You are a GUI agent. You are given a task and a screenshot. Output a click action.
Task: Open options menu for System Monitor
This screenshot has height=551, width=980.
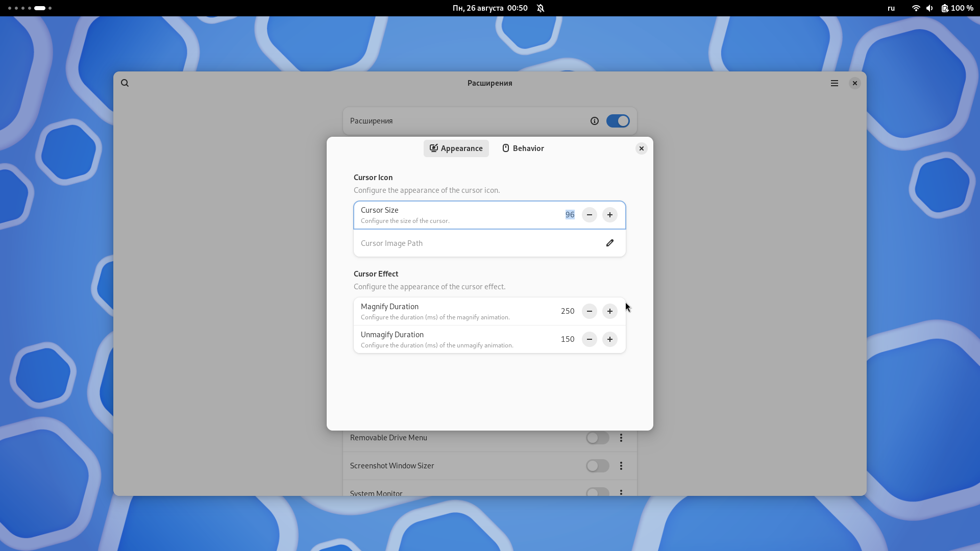[621, 492]
